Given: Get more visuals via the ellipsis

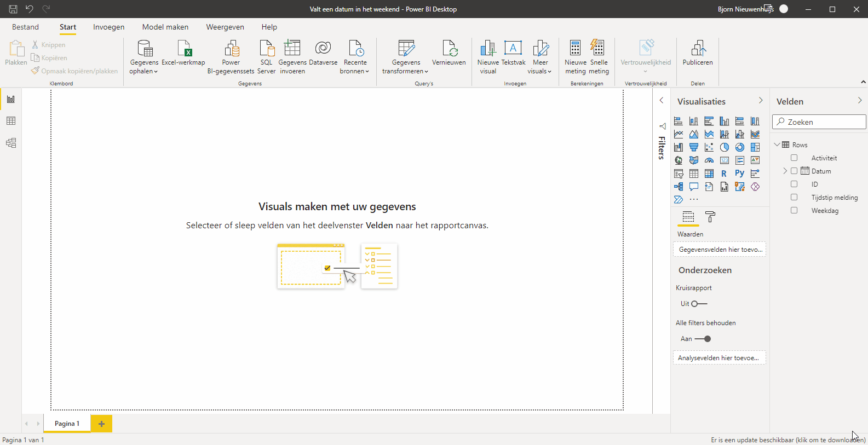Looking at the screenshot, I should click(x=694, y=200).
